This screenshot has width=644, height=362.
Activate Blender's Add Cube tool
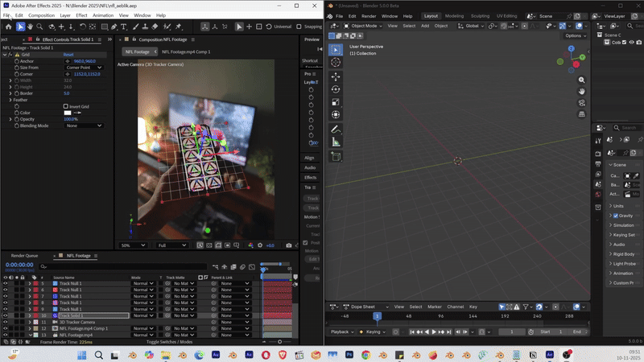click(x=336, y=156)
